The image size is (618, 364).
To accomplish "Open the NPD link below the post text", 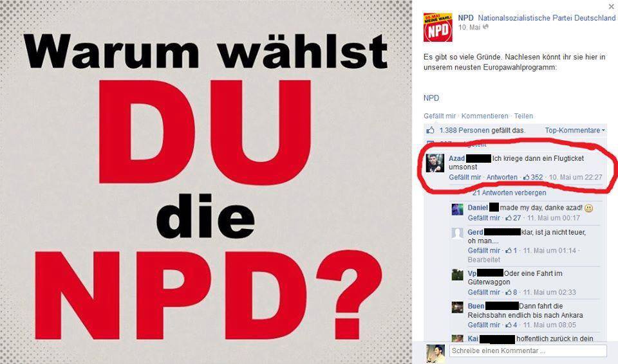I will tap(431, 98).
